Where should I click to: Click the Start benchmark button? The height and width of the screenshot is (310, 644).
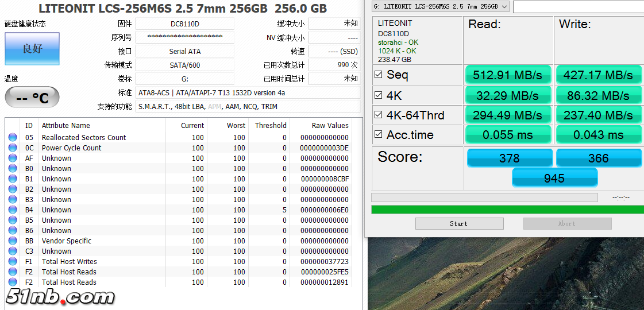click(x=459, y=223)
